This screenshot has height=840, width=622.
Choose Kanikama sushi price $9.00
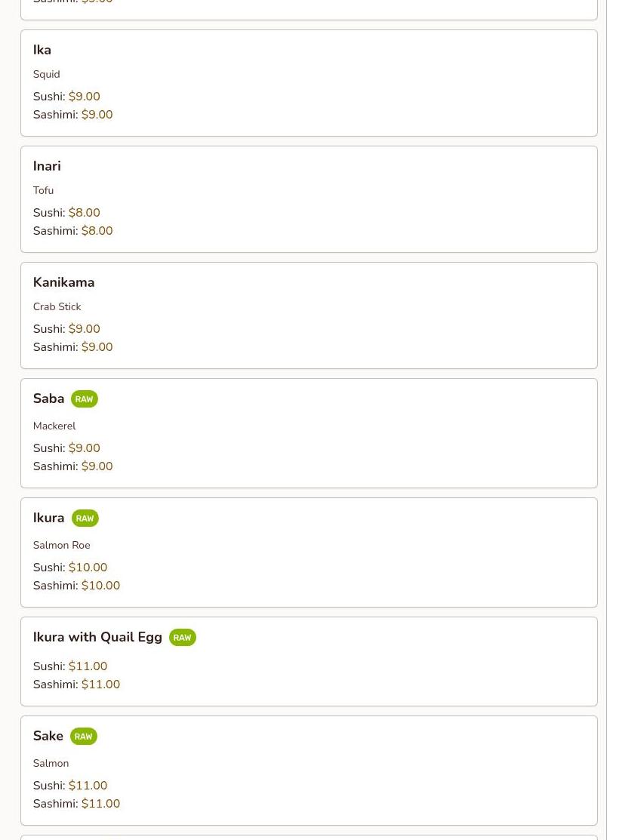point(84,329)
